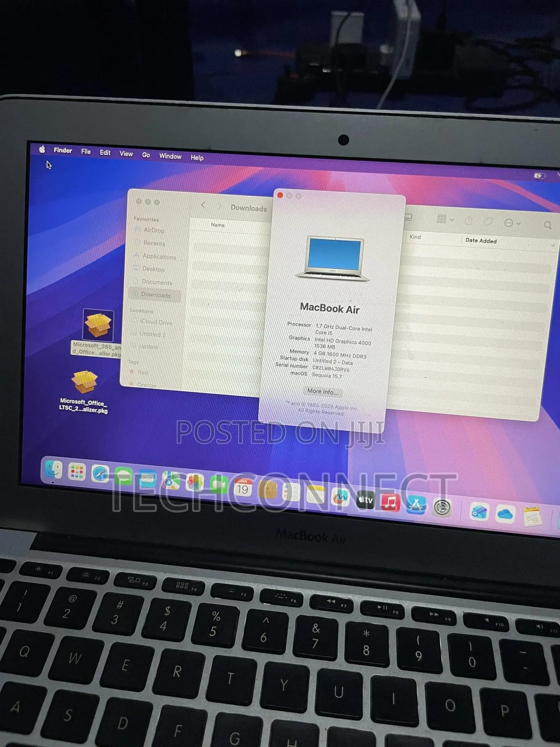The height and width of the screenshot is (747, 560).
Task: Click the MacBook Air image in About window
Action: (333, 258)
